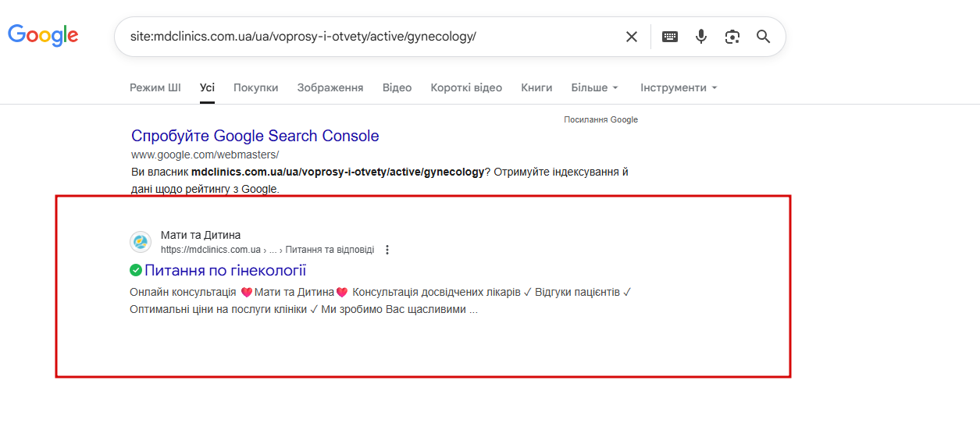The image size is (980, 423).
Task: Open the Питання по гінекології result
Action: tap(225, 270)
